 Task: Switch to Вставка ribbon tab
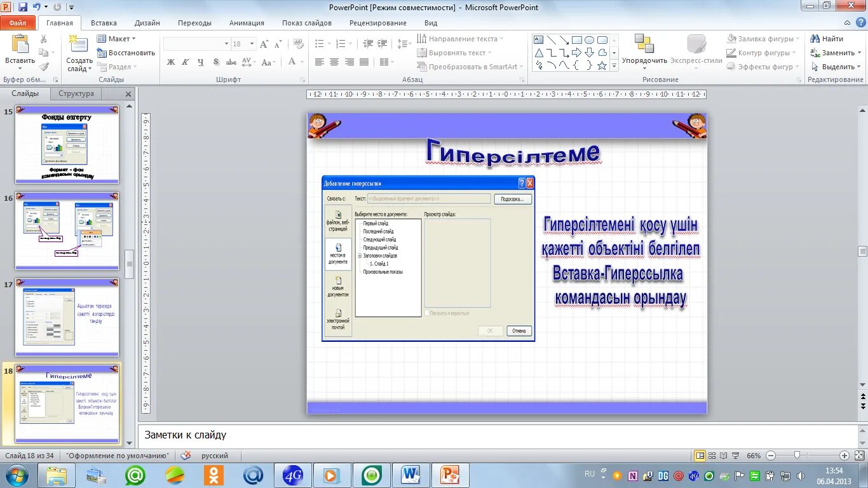(104, 23)
